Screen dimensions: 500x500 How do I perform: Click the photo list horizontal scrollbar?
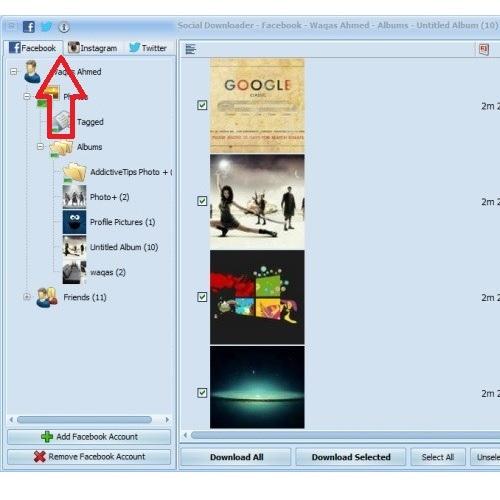point(345,435)
